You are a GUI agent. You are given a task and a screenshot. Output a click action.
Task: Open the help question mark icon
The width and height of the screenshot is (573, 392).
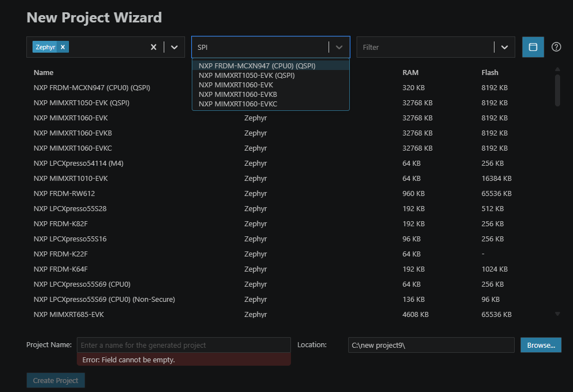556,47
